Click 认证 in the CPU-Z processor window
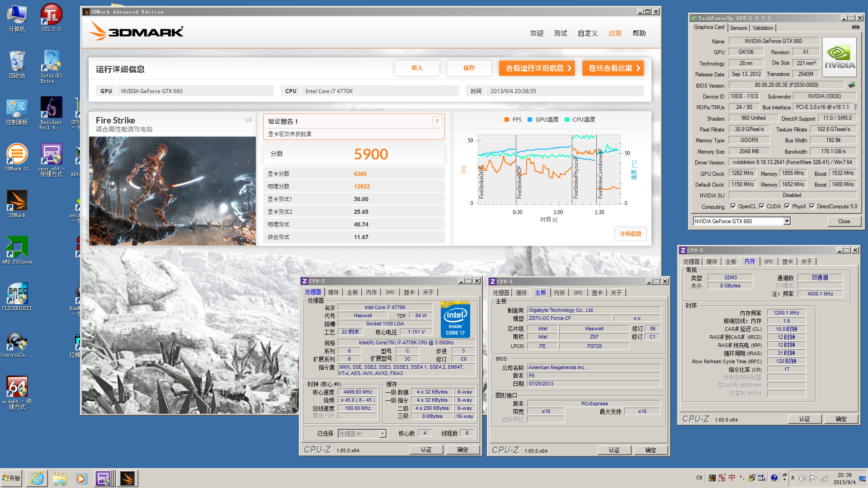The image size is (868, 488). coord(426,450)
